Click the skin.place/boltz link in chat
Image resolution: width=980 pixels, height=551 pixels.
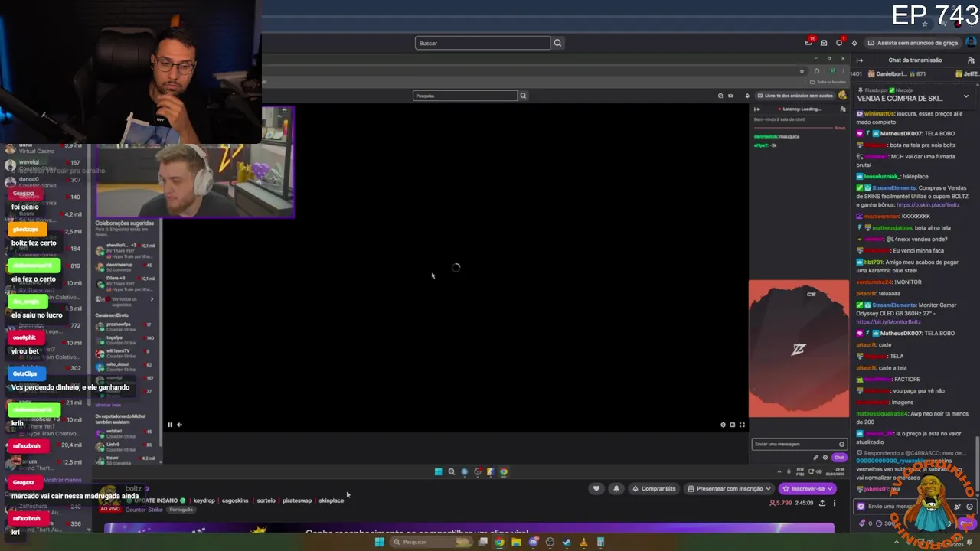point(926,205)
